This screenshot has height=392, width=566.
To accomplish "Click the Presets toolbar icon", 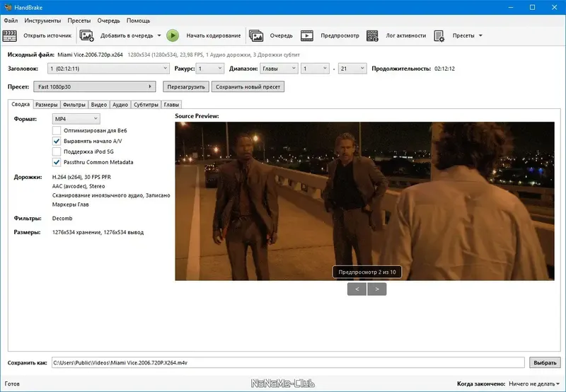I will click(x=439, y=35).
